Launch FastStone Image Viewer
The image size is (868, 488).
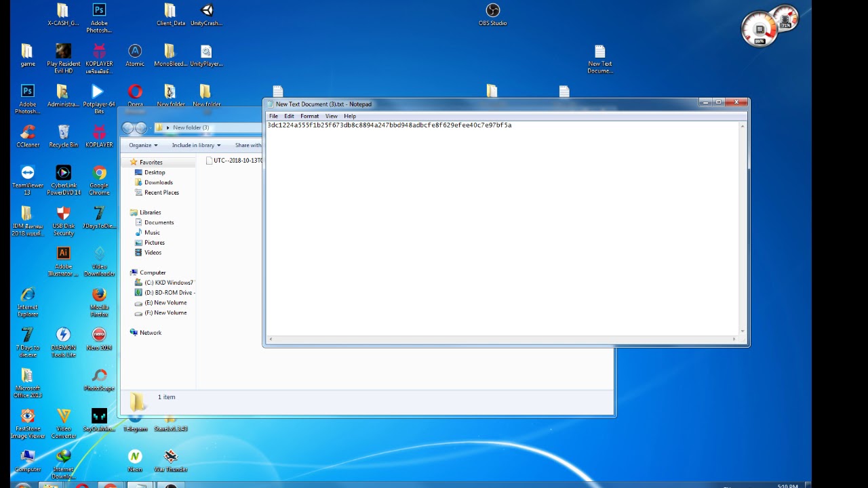(27, 424)
